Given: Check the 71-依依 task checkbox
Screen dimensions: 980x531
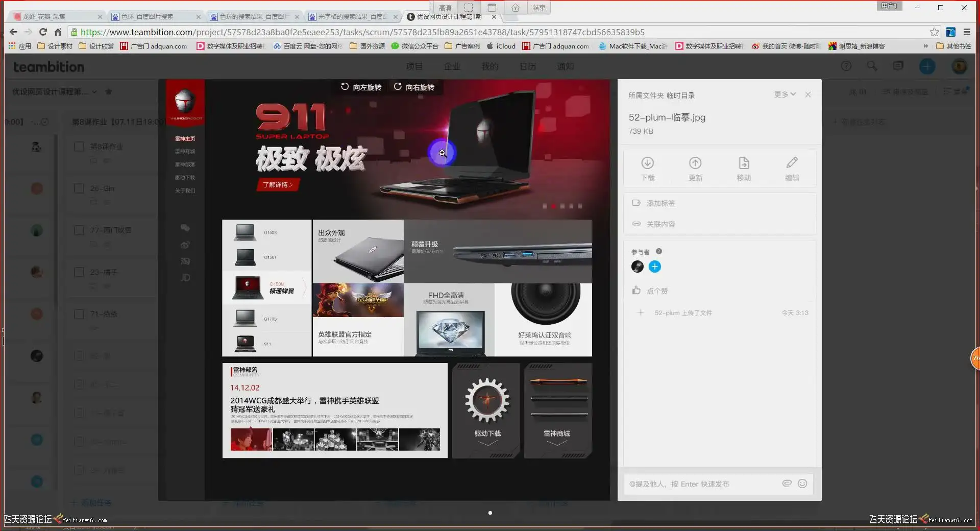Looking at the screenshot, I should point(79,314).
